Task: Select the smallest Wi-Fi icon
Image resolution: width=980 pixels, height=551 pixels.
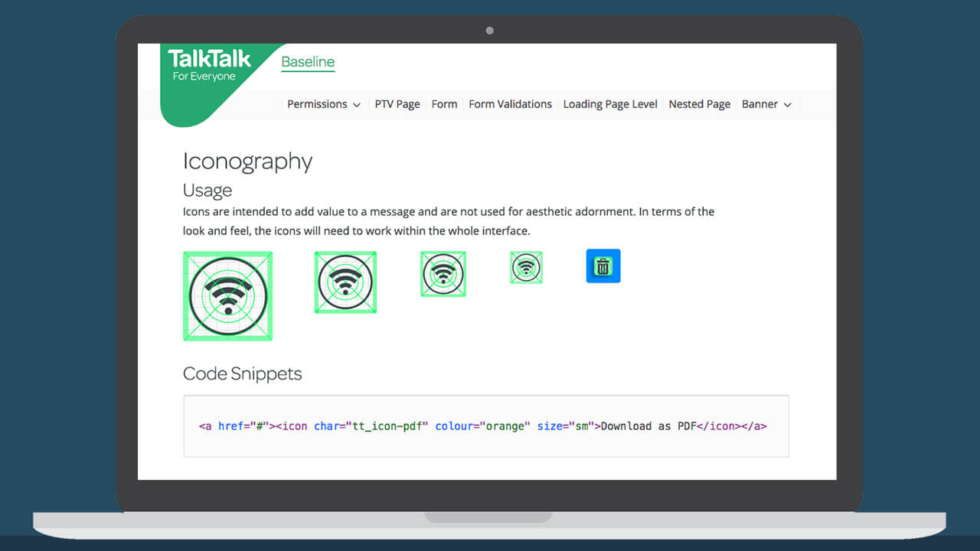Action: pyautogui.click(x=526, y=267)
